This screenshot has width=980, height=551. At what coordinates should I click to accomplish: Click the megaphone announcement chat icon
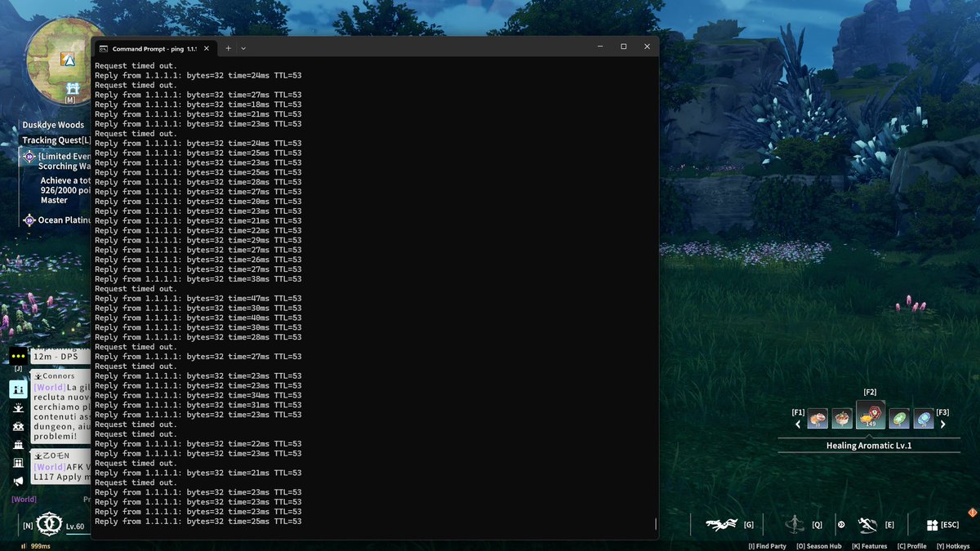click(x=18, y=481)
